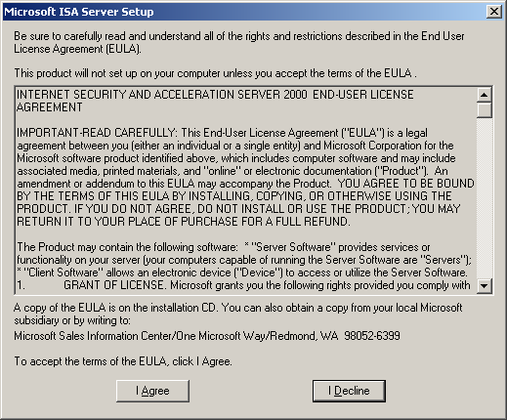507x420 pixels.
Task: Click the empty scrollbar track below the thumb
Action: click(x=485, y=198)
